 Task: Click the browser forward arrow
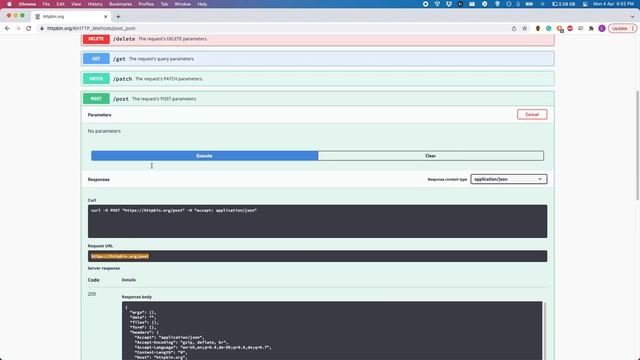click(18, 28)
